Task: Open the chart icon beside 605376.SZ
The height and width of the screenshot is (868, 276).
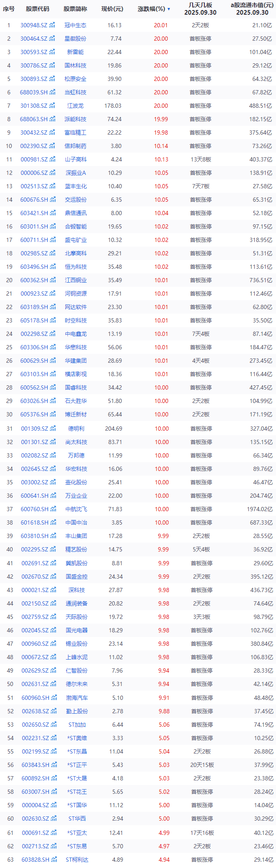Action: (x=52, y=414)
